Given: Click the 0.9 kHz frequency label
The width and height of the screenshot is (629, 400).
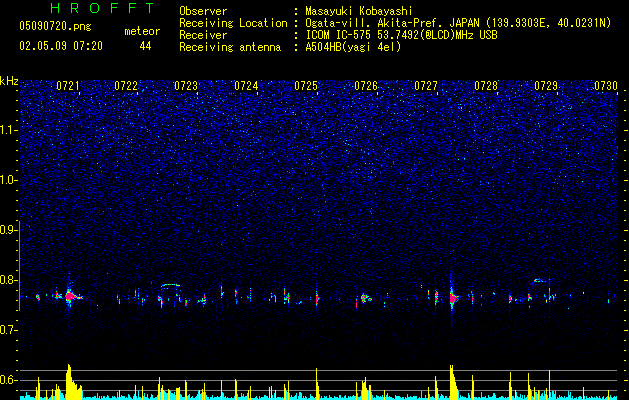Looking at the screenshot, I should pyautogui.click(x=9, y=230).
